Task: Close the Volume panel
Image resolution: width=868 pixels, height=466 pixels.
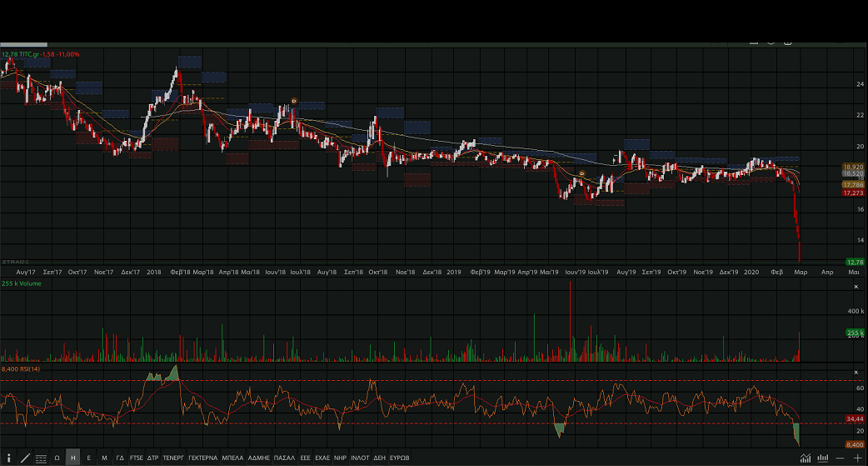Action: point(856,287)
